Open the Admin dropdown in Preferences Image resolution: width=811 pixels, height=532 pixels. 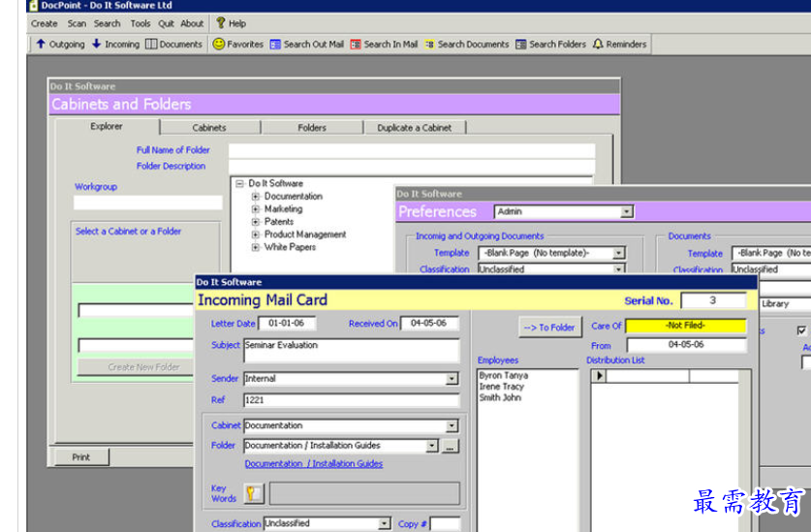627,212
